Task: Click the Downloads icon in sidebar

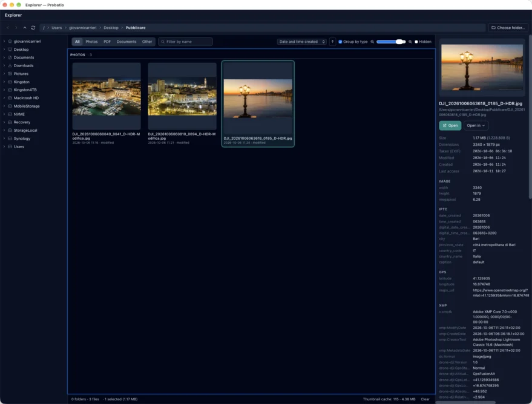Action: (10, 66)
